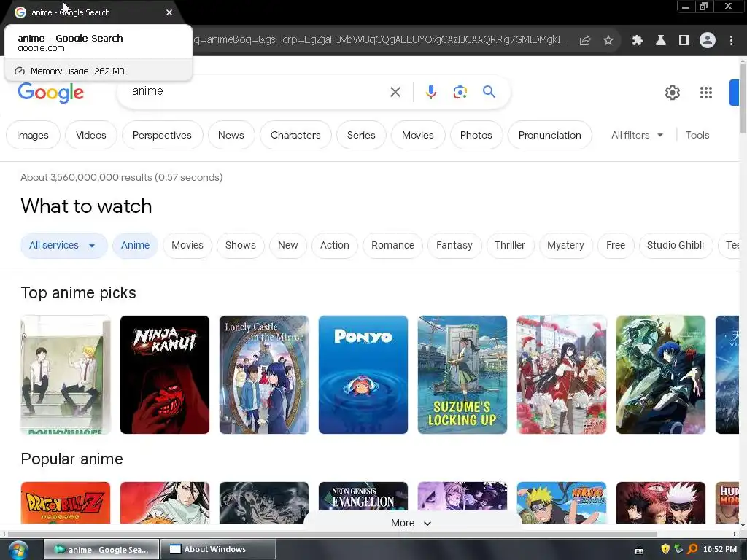This screenshot has height=560, width=747.
Task: Bookmark this page with the star icon
Action: pos(608,41)
